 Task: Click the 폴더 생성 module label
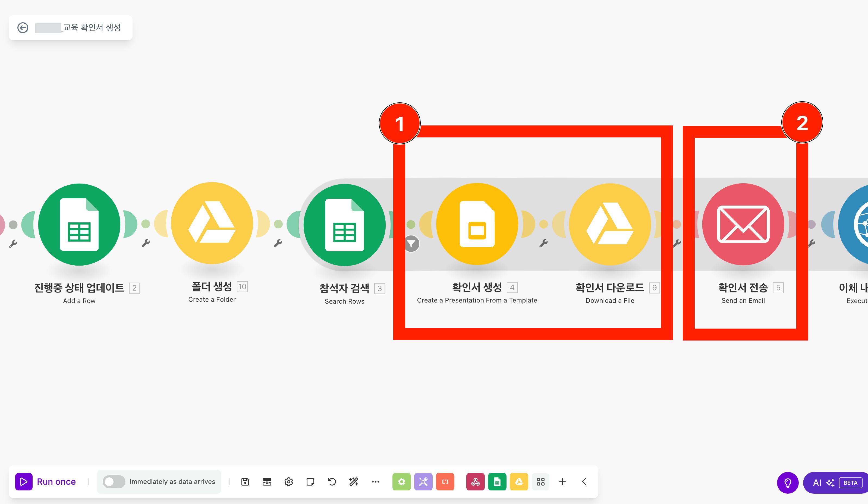coord(212,286)
